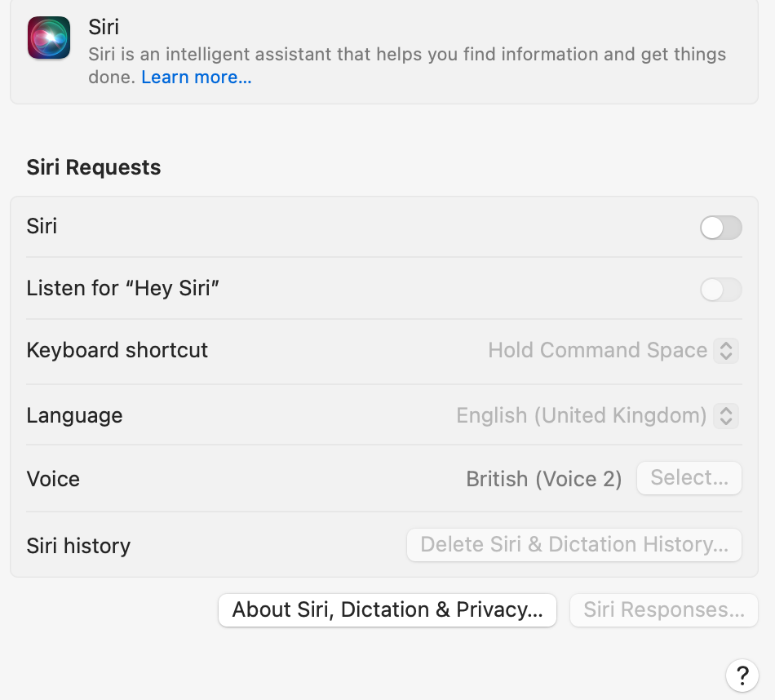Open About Siri, Dictation & Privacy

pos(387,610)
